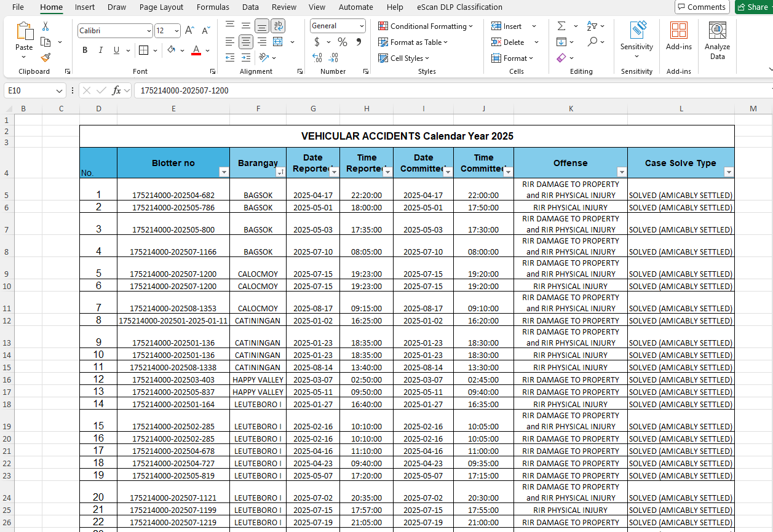
Task: Open Cell Styles gallery
Action: pos(404,58)
